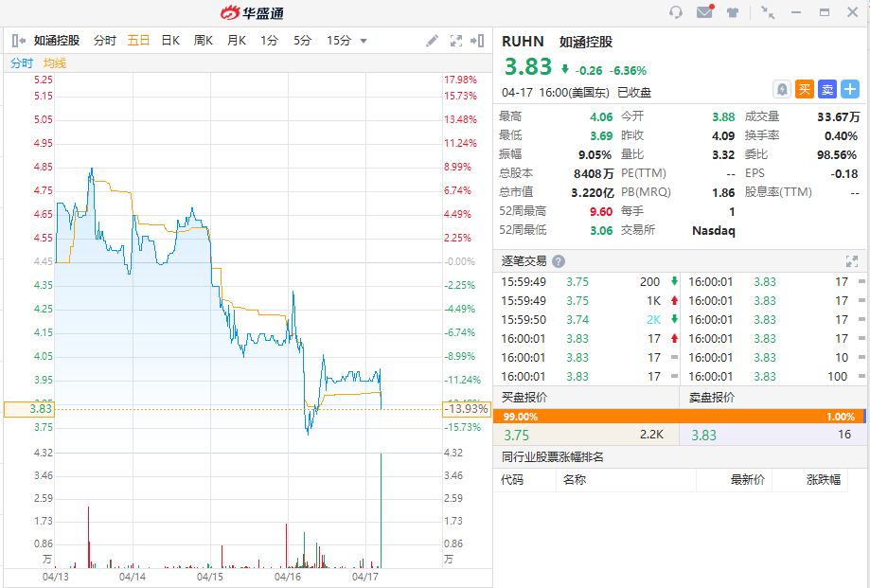Screen dimensions: 870x588
Task: Click the current price 3.83 axis marker
Action: 28,409
